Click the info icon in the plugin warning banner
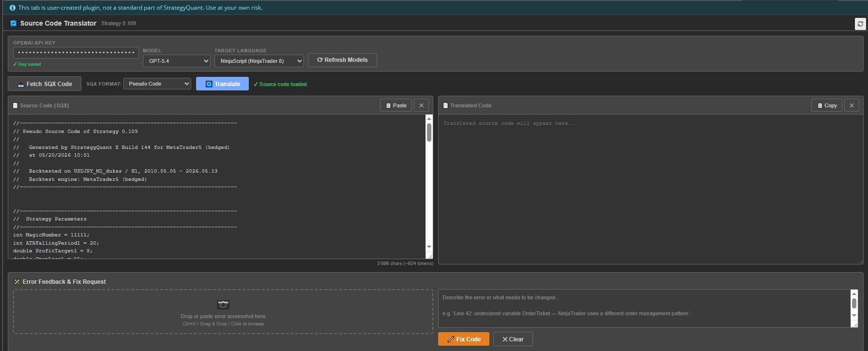The image size is (868, 351). click(x=13, y=8)
